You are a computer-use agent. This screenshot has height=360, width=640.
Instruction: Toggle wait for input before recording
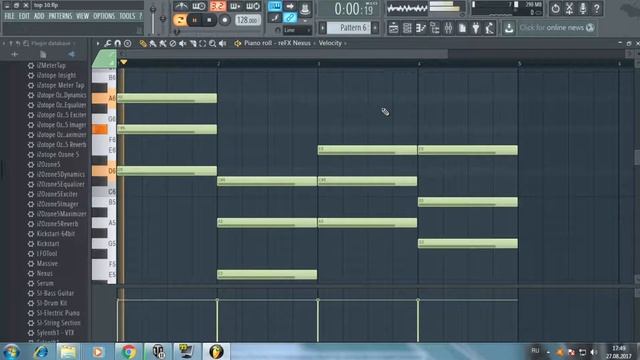pos(199,6)
